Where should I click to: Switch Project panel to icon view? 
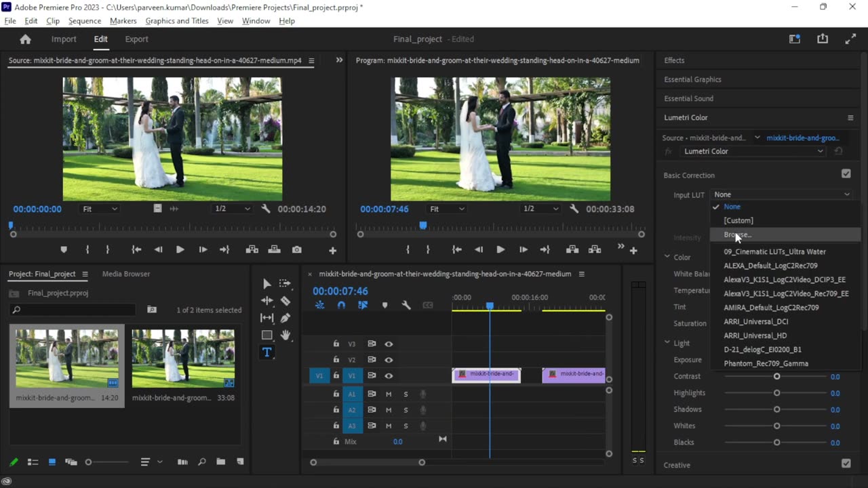pos(52,462)
